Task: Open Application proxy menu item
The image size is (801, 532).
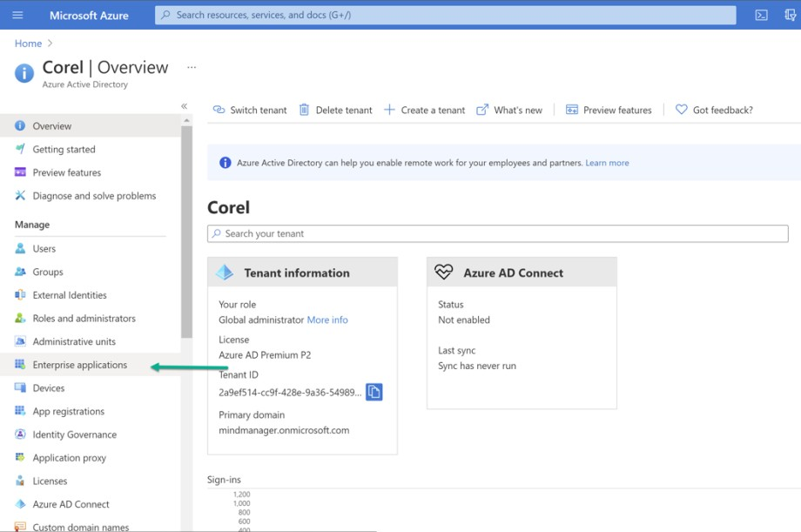Action: coord(91,458)
